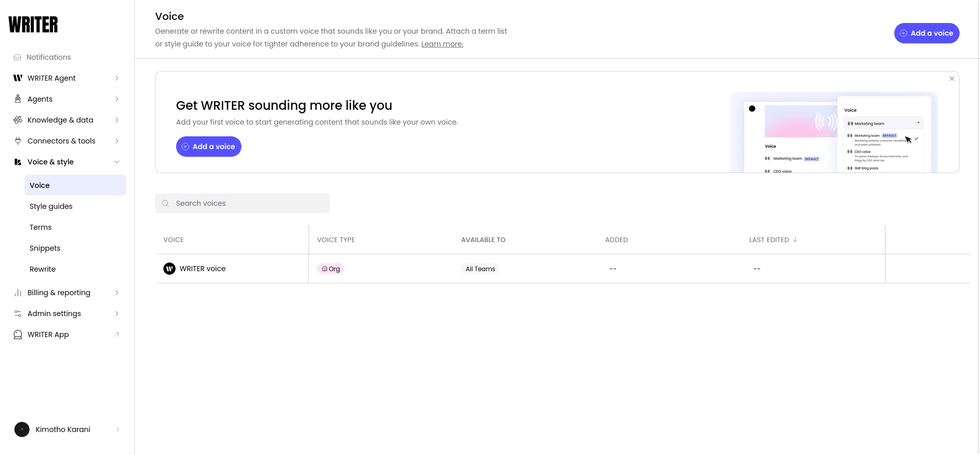Click the Org voice type badge

coord(331,269)
